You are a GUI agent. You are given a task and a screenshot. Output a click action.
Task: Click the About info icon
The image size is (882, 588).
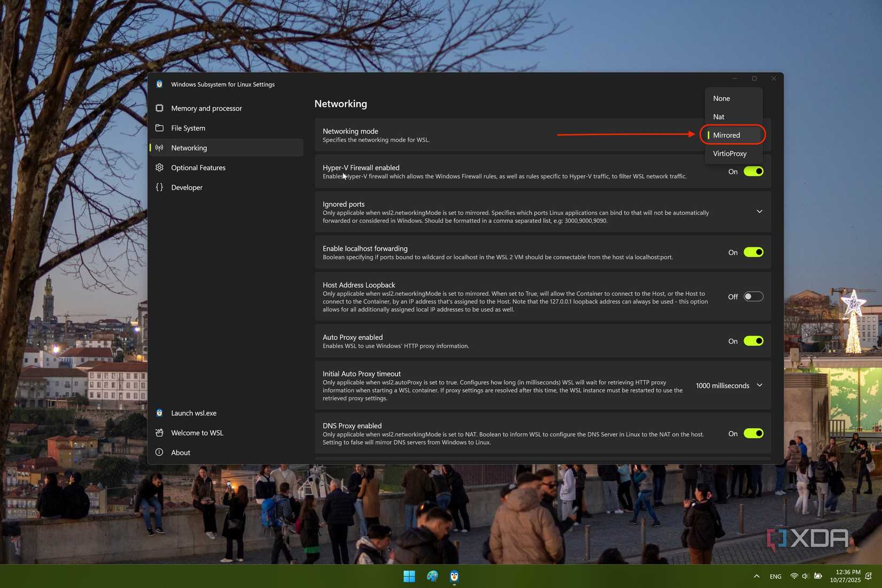[159, 452]
